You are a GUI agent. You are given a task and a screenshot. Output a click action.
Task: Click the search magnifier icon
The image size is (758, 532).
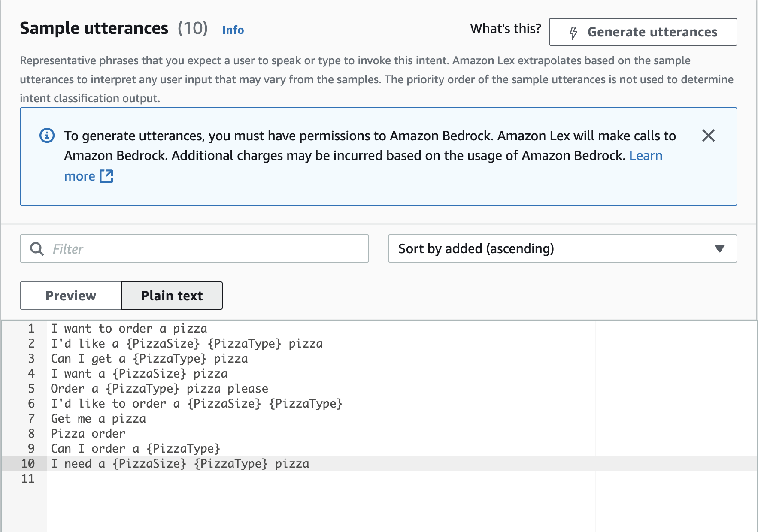point(37,249)
